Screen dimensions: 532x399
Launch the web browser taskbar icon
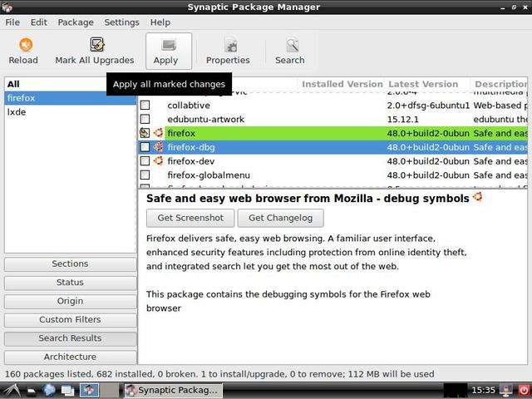(49, 391)
